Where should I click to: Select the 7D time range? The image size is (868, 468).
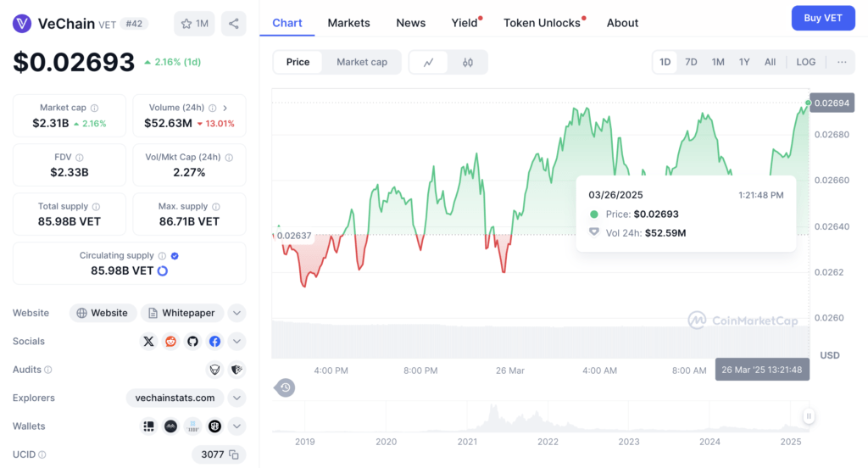(691, 62)
